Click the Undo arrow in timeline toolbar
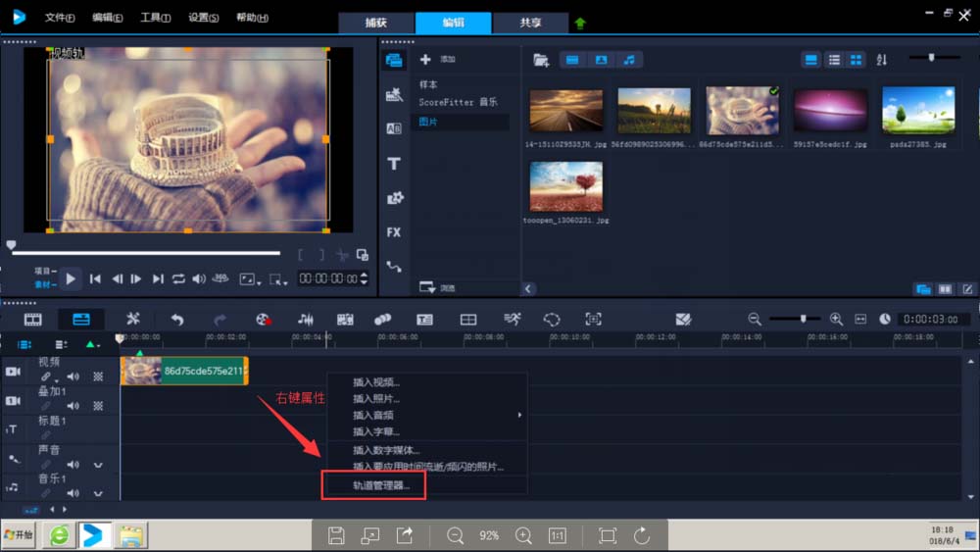980x552 pixels. pos(177,320)
